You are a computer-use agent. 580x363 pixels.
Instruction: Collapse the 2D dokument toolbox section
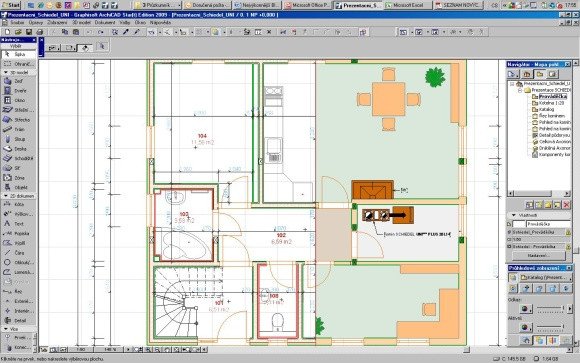6,196
